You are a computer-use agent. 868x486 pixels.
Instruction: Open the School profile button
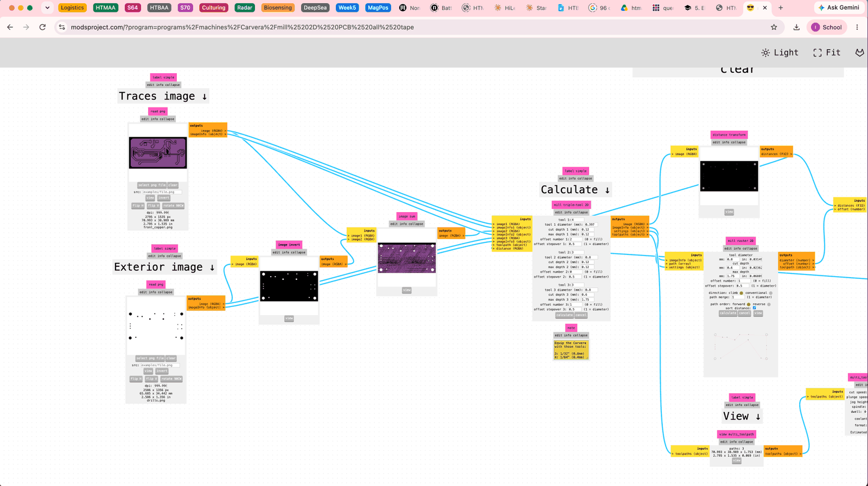(x=827, y=27)
